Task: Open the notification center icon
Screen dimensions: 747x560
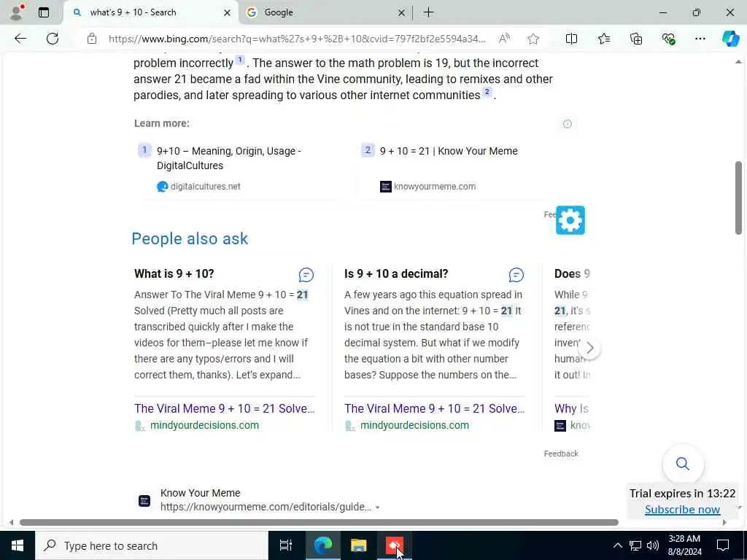Action: (x=723, y=545)
